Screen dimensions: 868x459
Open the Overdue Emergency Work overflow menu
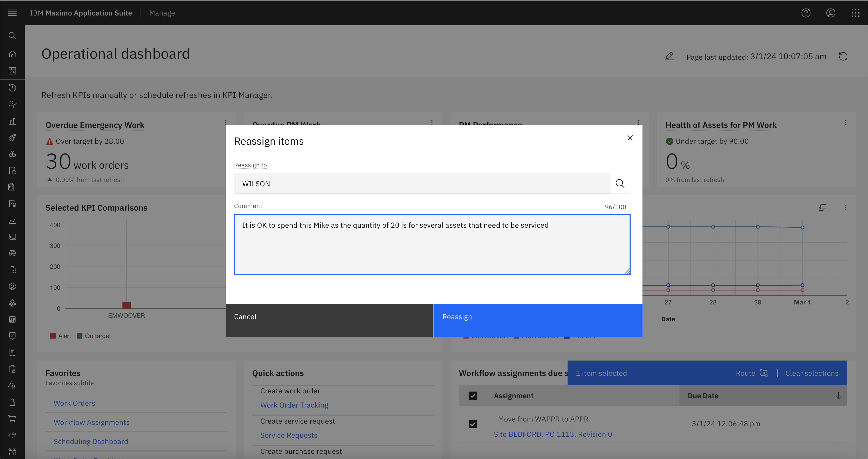click(226, 122)
